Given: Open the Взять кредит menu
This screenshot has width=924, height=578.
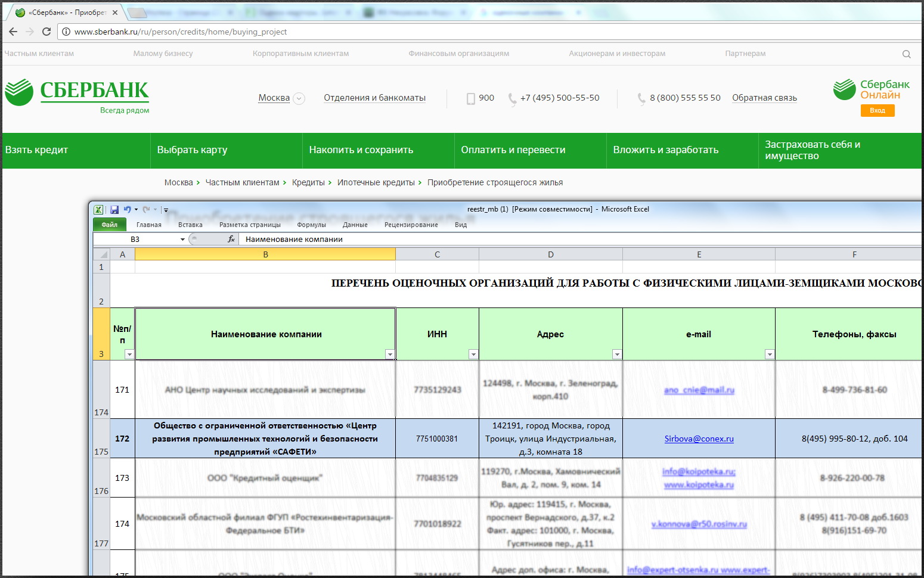Looking at the screenshot, I should 37,150.
